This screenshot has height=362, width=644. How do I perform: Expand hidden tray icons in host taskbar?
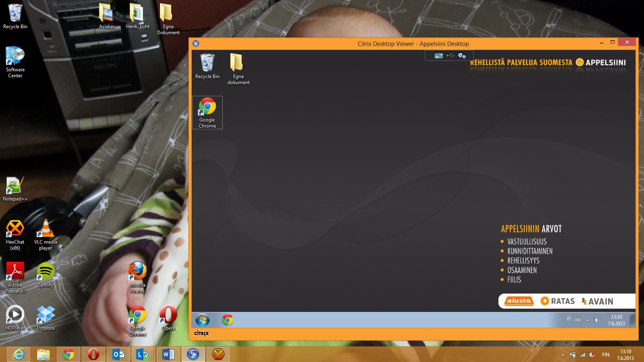click(x=563, y=355)
